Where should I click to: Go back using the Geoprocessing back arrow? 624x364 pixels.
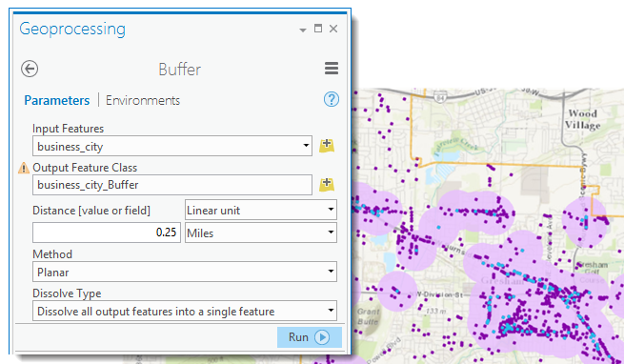[x=30, y=69]
